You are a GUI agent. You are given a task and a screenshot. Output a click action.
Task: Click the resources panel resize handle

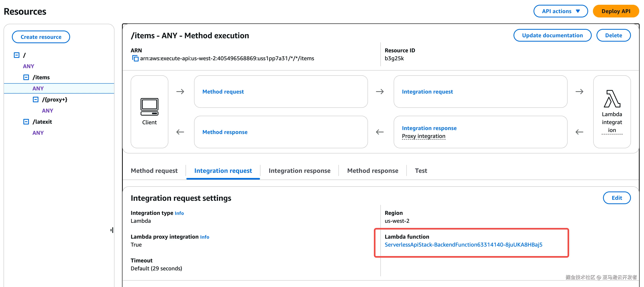point(112,230)
